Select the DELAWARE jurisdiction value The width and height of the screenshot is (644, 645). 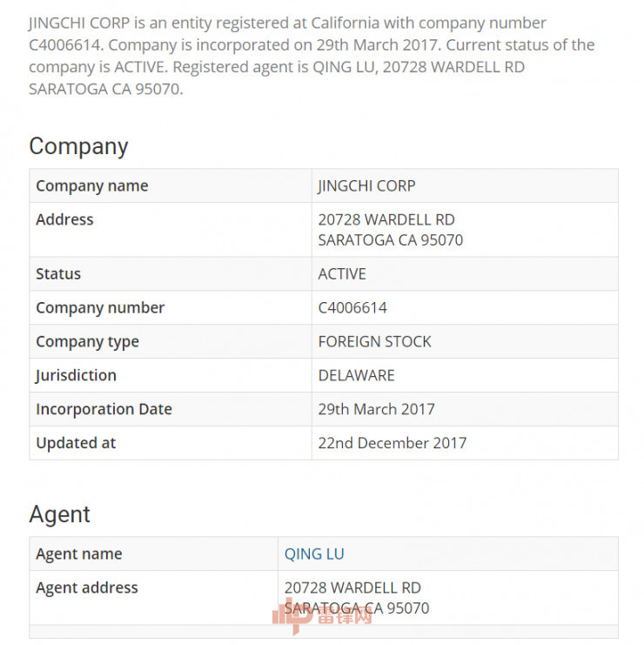coord(356,375)
